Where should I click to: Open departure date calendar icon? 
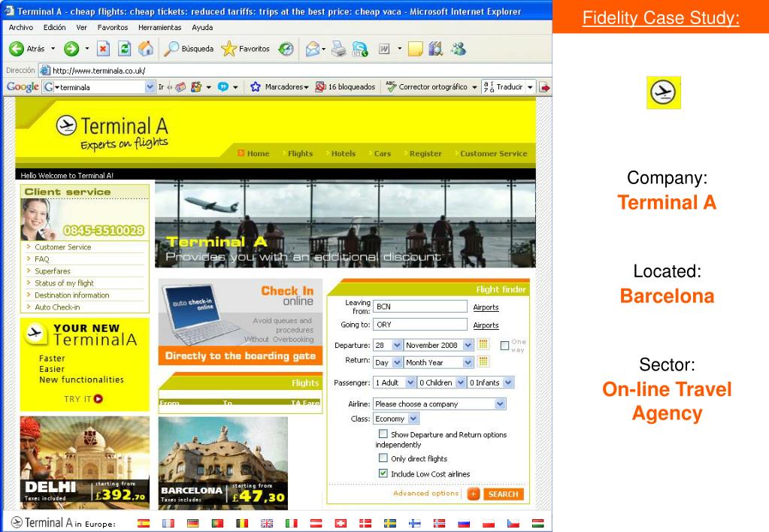point(483,344)
